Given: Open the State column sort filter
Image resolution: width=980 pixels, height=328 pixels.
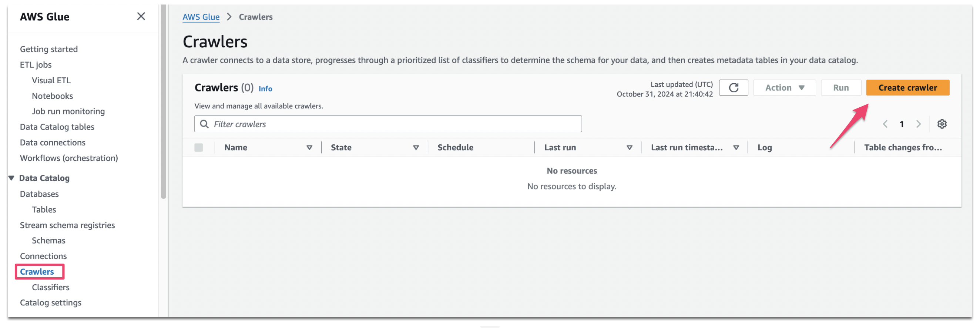Looking at the screenshot, I should (x=416, y=147).
